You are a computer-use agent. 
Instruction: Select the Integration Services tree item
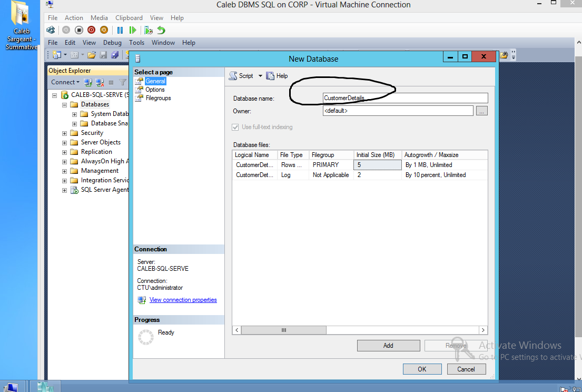104,180
